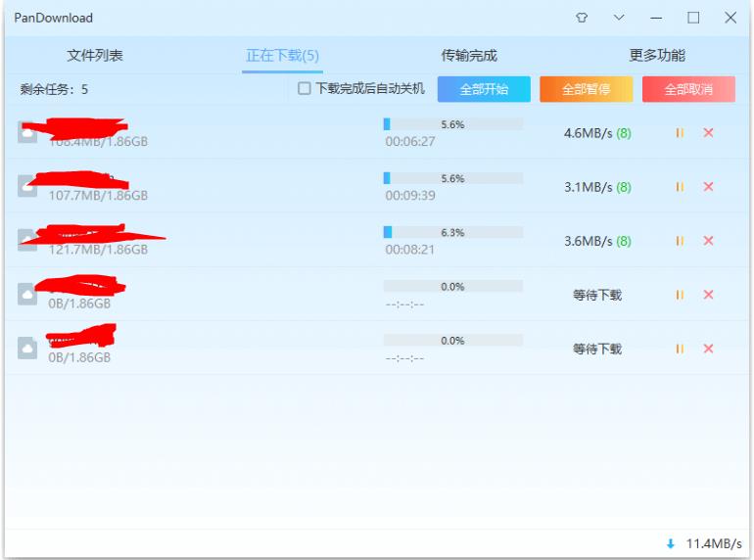Click the remaining time 00:09:39
The height and width of the screenshot is (560, 754).
click(410, 195)
